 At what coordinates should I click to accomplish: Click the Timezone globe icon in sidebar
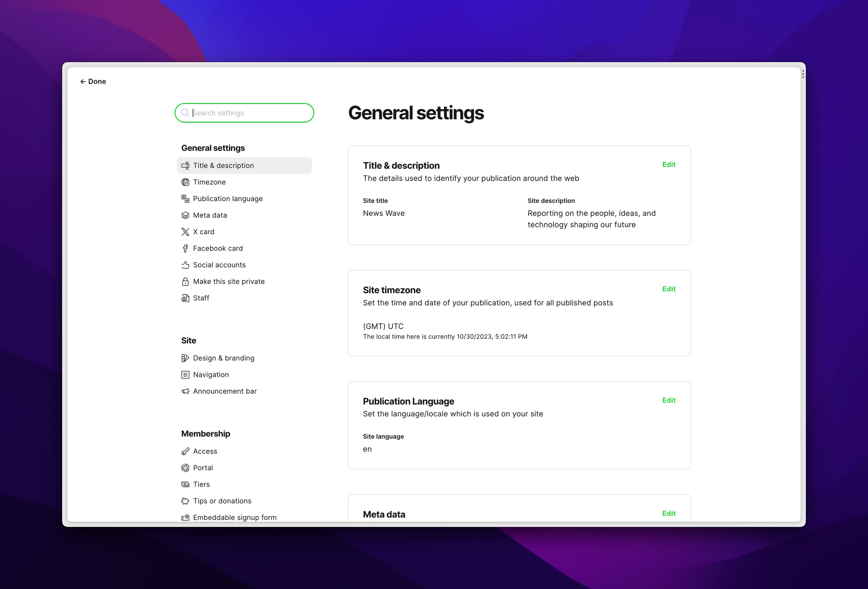click(x=185, y=182)
